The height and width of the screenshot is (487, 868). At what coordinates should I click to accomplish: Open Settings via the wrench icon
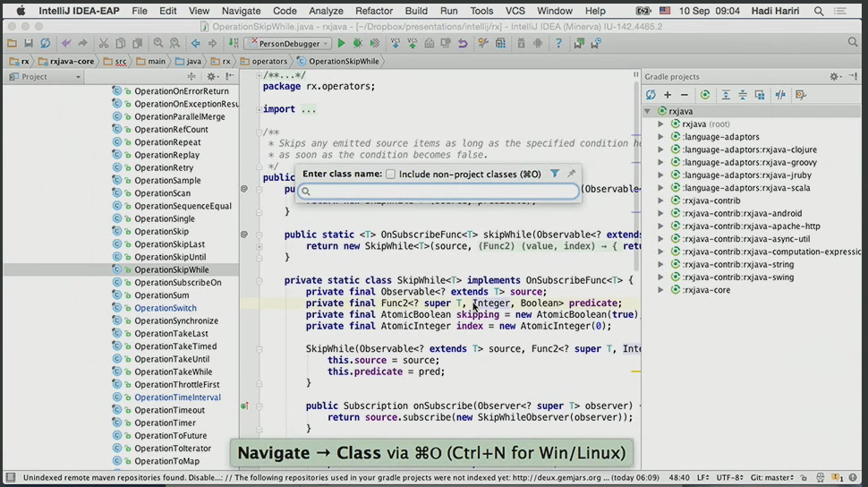(483, 43)
